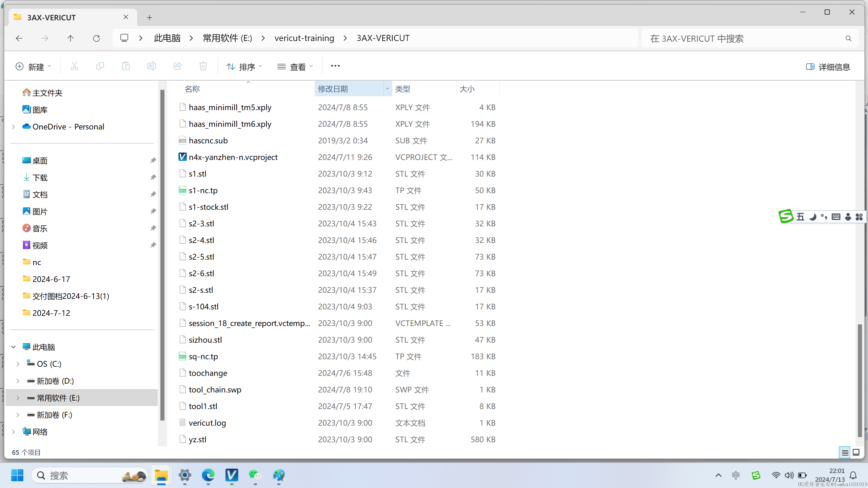868x488 pixels.
Task: Switch to details list view icon
Action: tap(845, 452)
